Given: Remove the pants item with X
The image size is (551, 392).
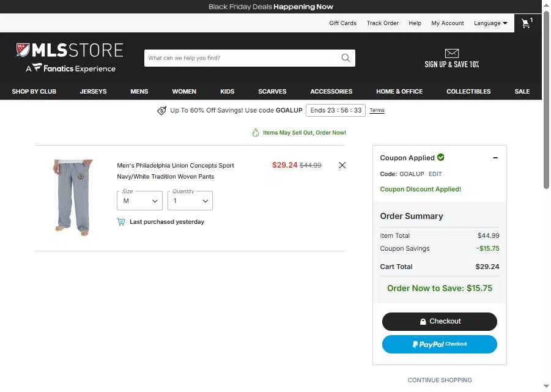Looking at the screenshot, I should click(x=342, y=165).
